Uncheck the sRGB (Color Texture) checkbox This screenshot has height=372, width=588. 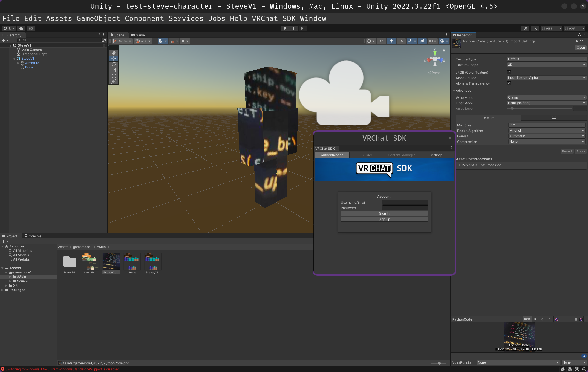pos(509,73)
